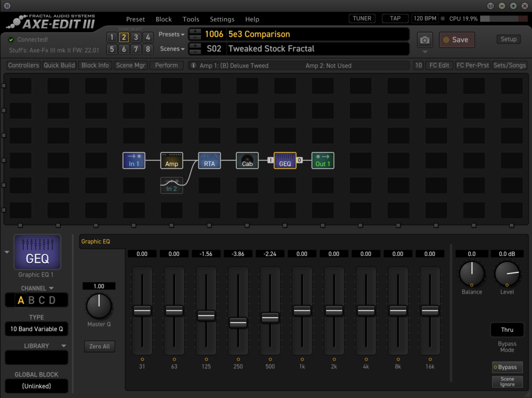The image size is (532, 398).
Task: Open the Scenes dropdown
Action: click(172, 49)
